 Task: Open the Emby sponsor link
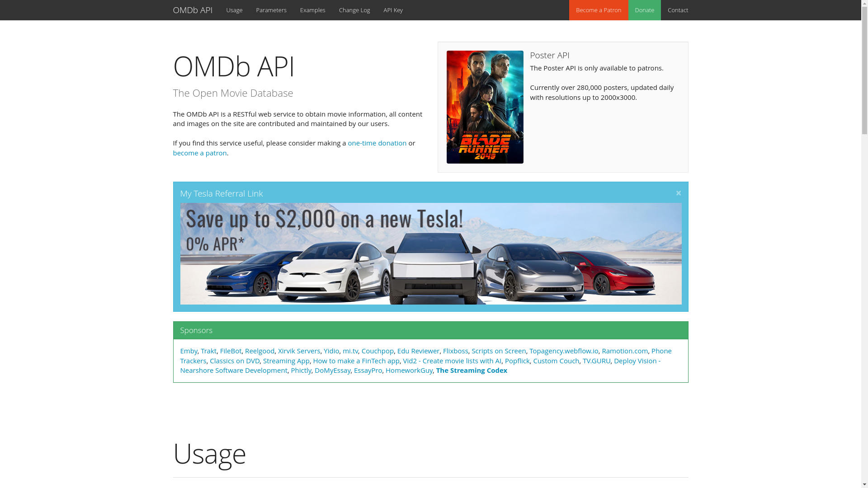pyautogui.click(x=189, y=351)
